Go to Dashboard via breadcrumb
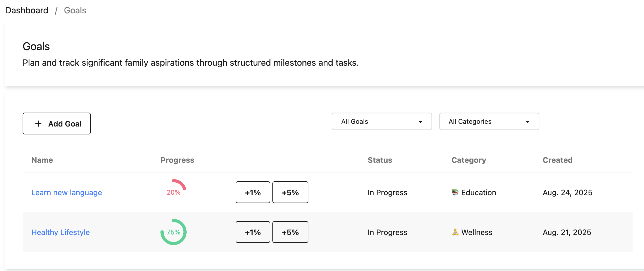This screenshot has width=644, height=271. 27,10
